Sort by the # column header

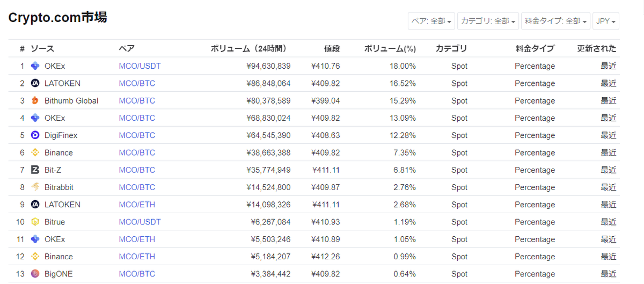tap(22, 48)
